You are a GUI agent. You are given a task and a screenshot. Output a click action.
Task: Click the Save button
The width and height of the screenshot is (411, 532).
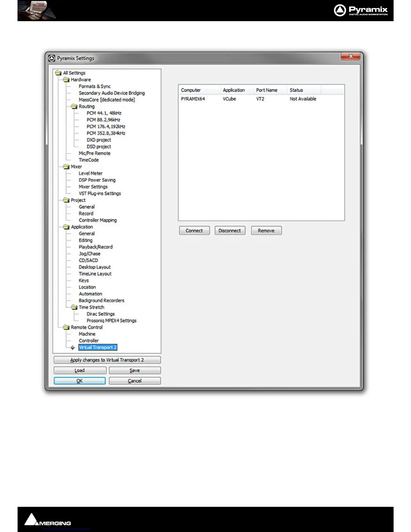point(135,370)
